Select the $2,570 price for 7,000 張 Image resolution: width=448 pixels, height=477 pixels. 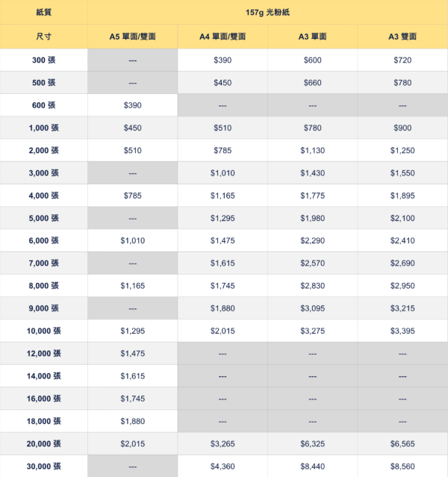pos(313,264)
